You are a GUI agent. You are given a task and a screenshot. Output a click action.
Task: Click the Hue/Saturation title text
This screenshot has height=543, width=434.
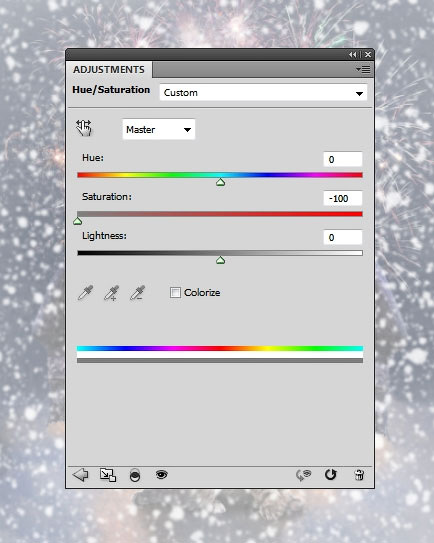pyautogui.click(x=111, y=90)
